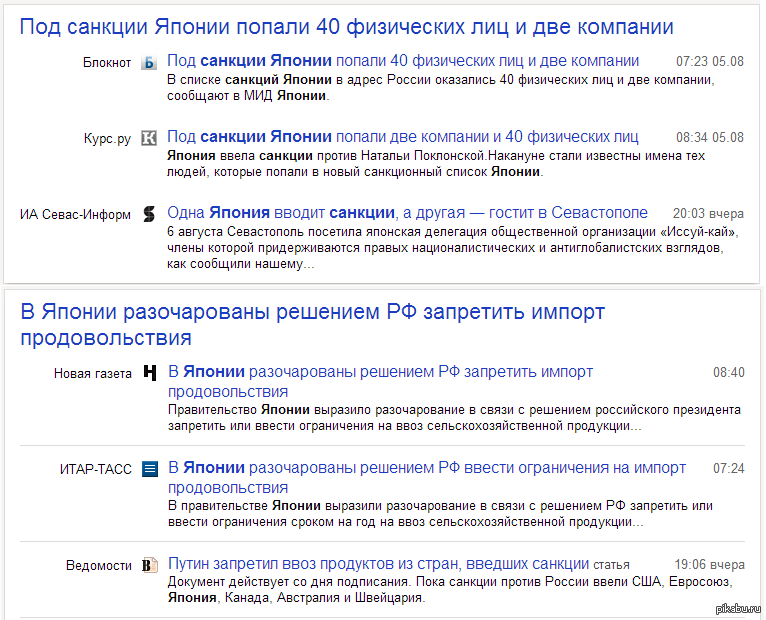This screenshot has width=766, height=620.
Task: Click the Ведомости source name
Action: 98,565
